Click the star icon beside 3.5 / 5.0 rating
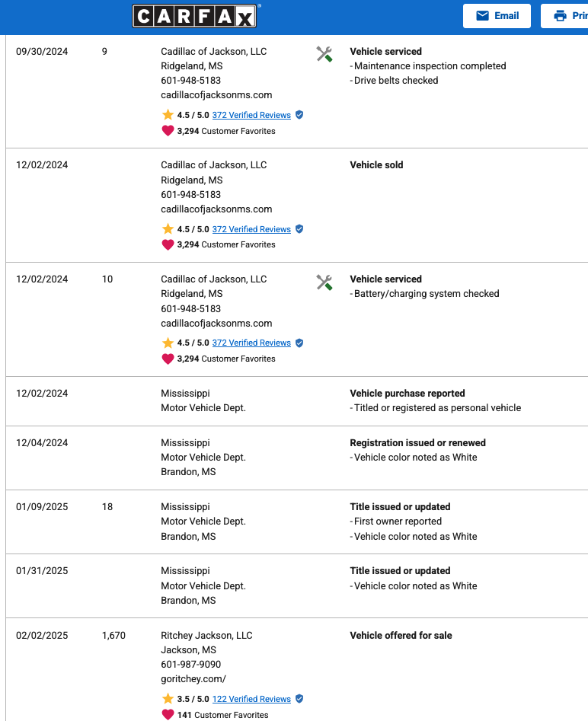 [168, 699]
